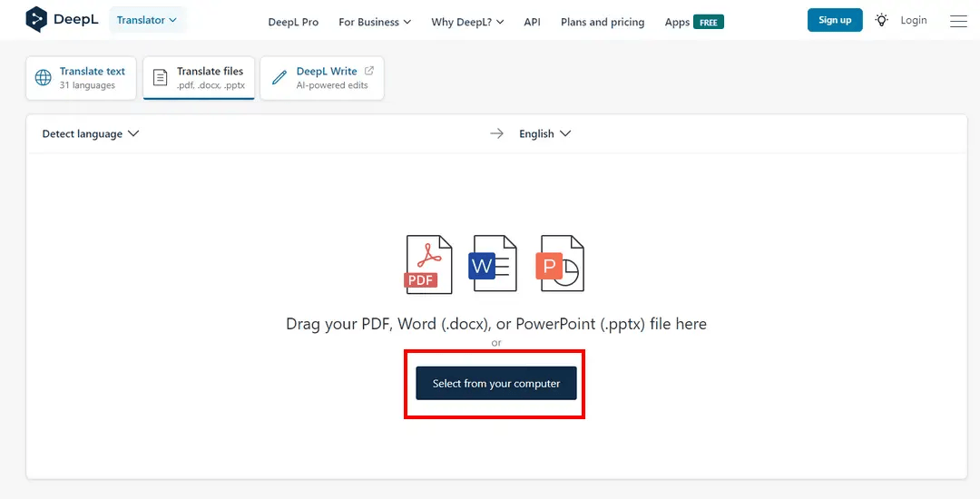Switch to the Translate files tab

tap(199, 78)
